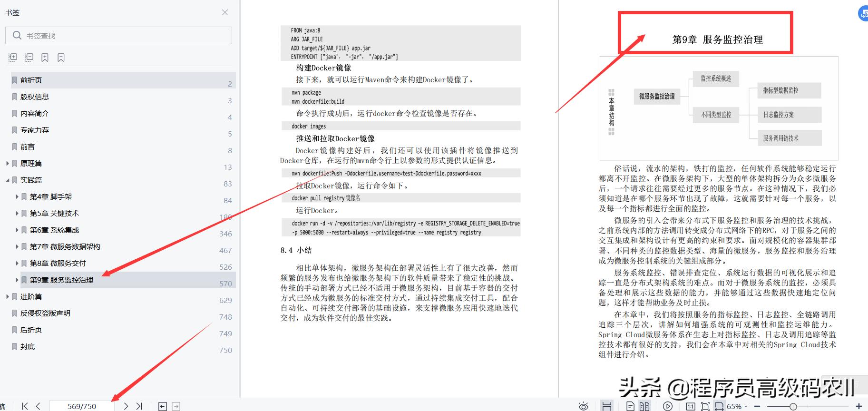Open the 65% zoom level dropdown
Screen dimensions: 868x411
737,406
